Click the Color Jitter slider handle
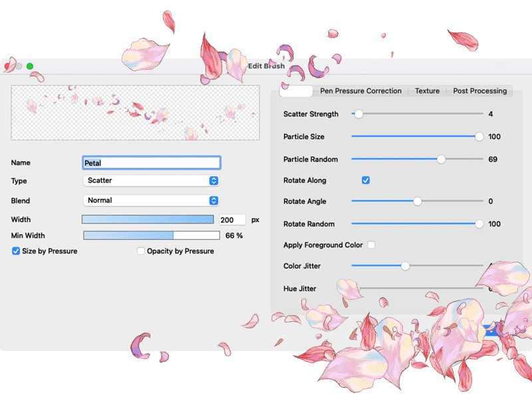This screenshot has height=399, width=532. (x=406, y=265)
